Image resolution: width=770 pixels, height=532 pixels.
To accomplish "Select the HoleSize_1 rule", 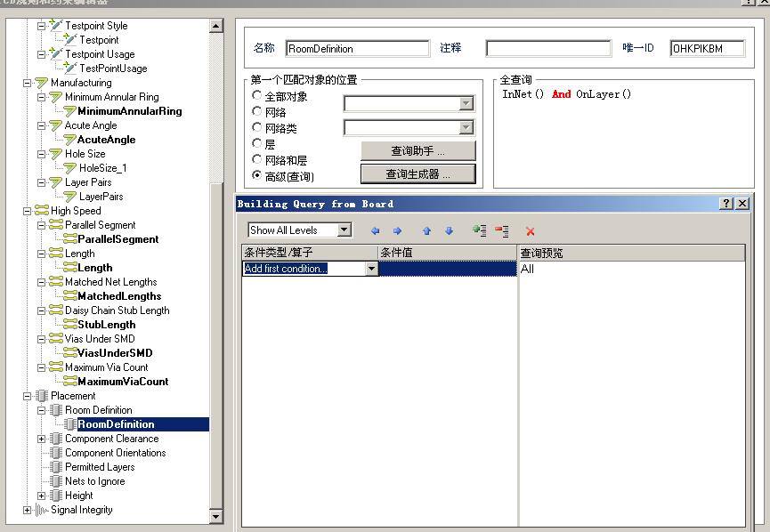I will (103, 168).
